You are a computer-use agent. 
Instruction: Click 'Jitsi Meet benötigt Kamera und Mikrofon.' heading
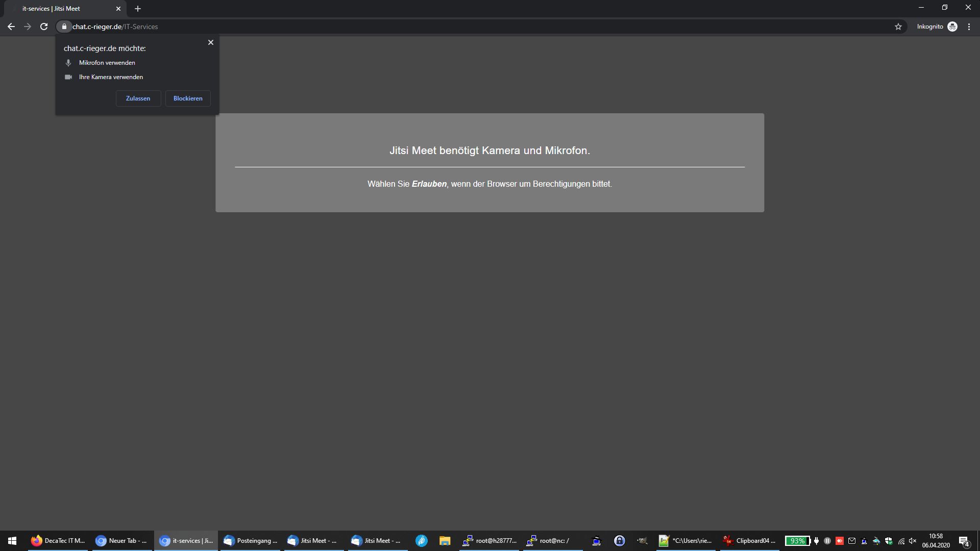click(x=489, y=151)
